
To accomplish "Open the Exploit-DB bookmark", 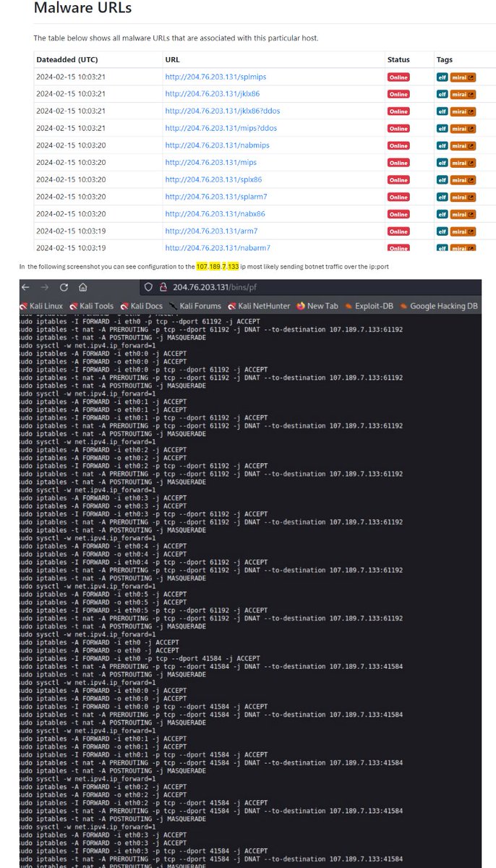I will (x=369, y=306).
